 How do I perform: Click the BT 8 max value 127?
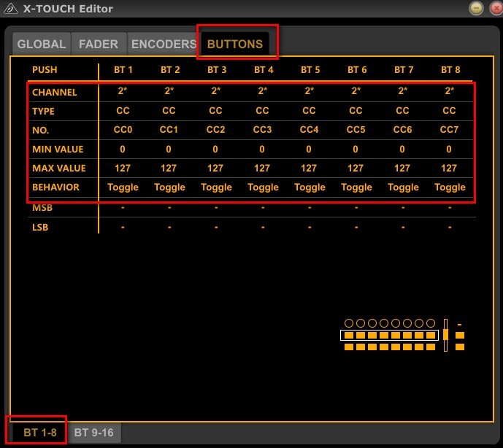pos(449,168)
